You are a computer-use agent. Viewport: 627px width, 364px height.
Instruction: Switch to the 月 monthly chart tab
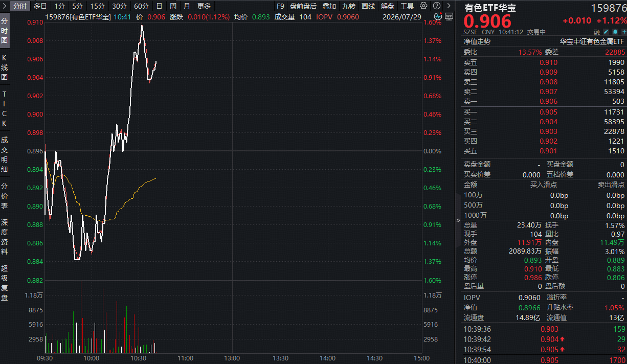tap(187, 6)
